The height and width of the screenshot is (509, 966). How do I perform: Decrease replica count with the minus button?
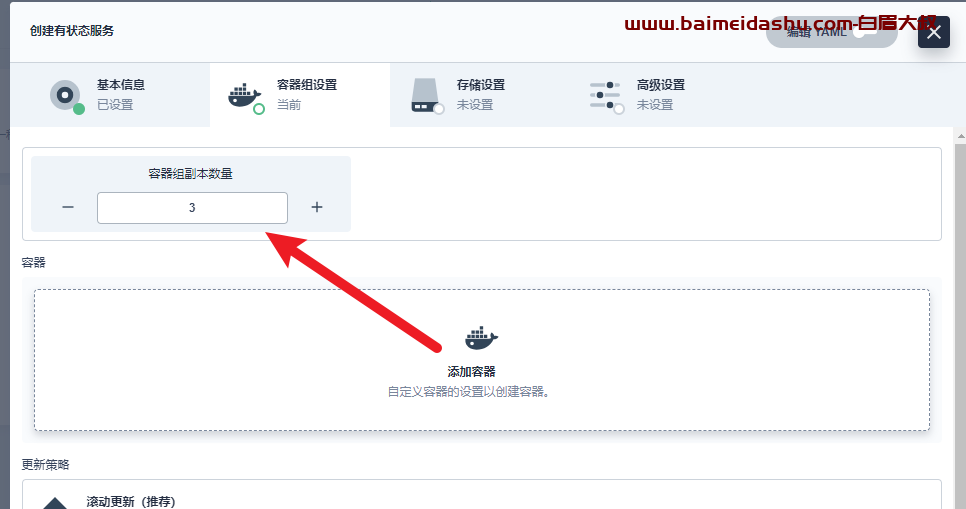point(68,207)
